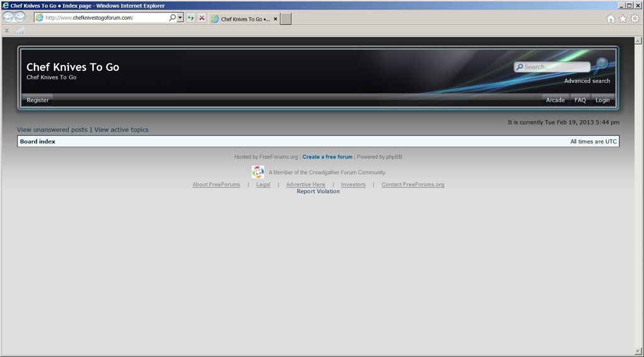The width and height of the screenshot is (644, 357).
Task: Click the scrollbar down arrow
Action: (x=638, y=351)
